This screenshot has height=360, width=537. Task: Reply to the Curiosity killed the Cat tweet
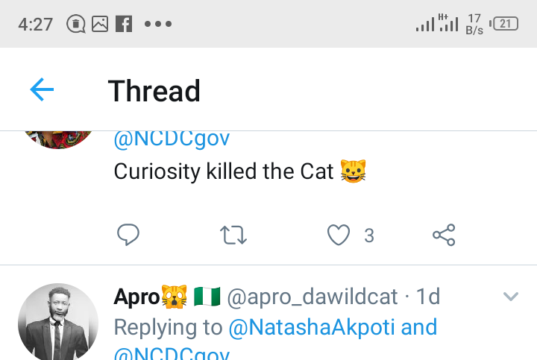(128, 235)
